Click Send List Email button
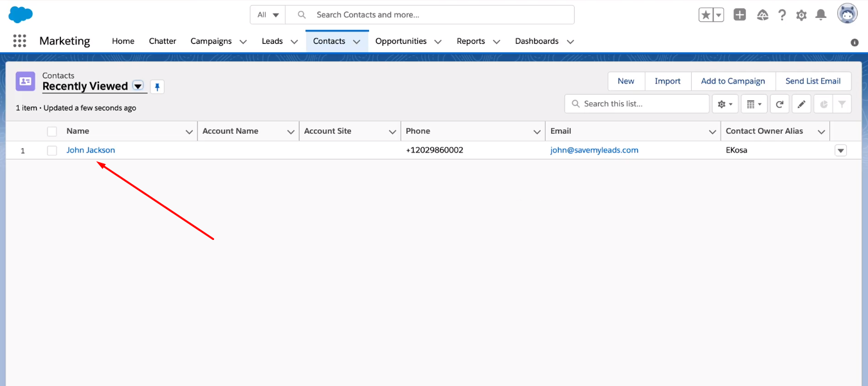The width and height of the screenshot is (868, 386). tap(813, 81)
